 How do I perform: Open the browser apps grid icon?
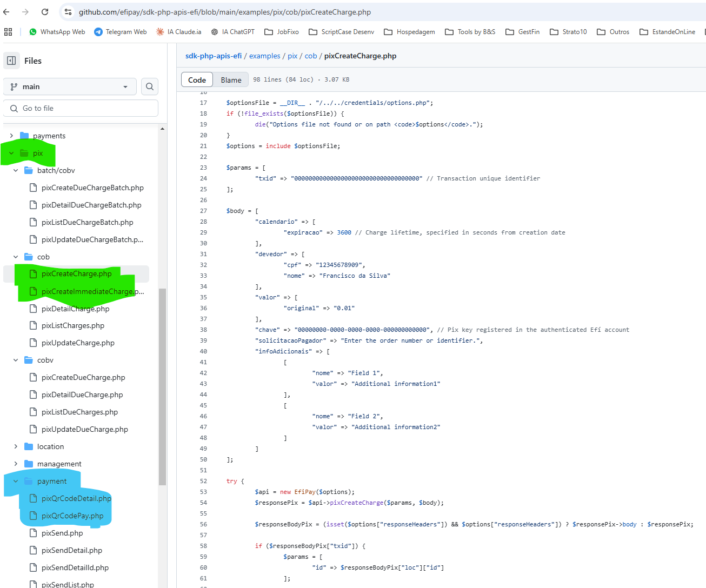(8, 32)
